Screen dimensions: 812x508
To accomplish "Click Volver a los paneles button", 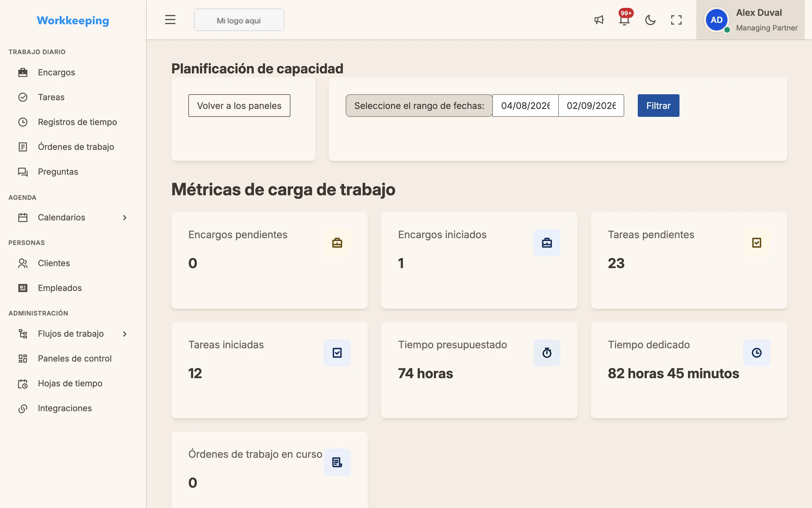I will [x=239, y=106].
